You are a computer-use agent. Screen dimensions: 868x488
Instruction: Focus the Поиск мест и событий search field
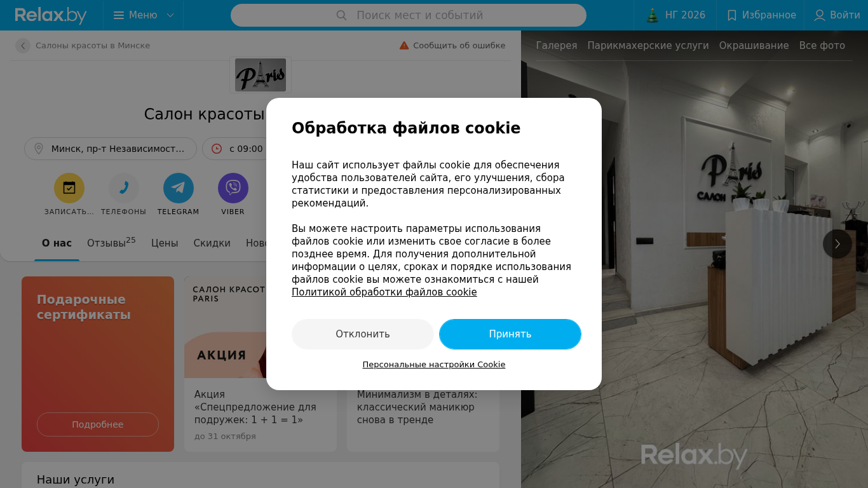point(409,15)
